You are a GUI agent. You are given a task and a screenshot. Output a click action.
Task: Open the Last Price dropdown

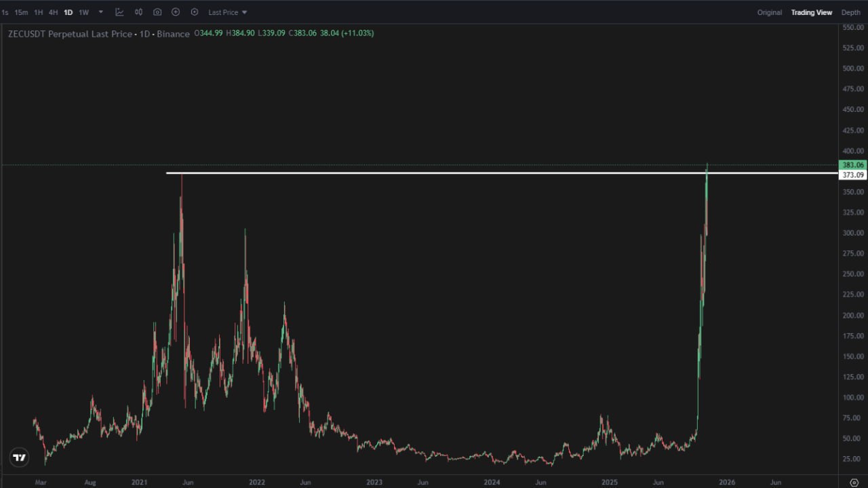point(228,12)
